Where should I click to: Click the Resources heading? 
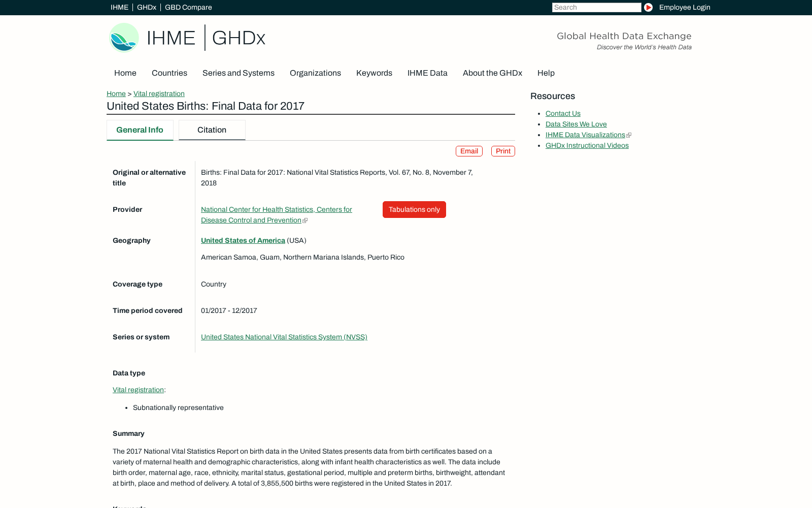click(x=553, y=96)
